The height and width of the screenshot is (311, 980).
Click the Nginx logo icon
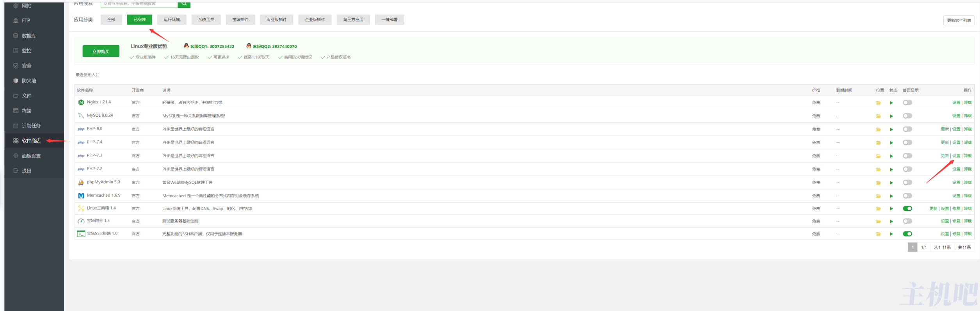pyautogui.click(x=81, y=103)
